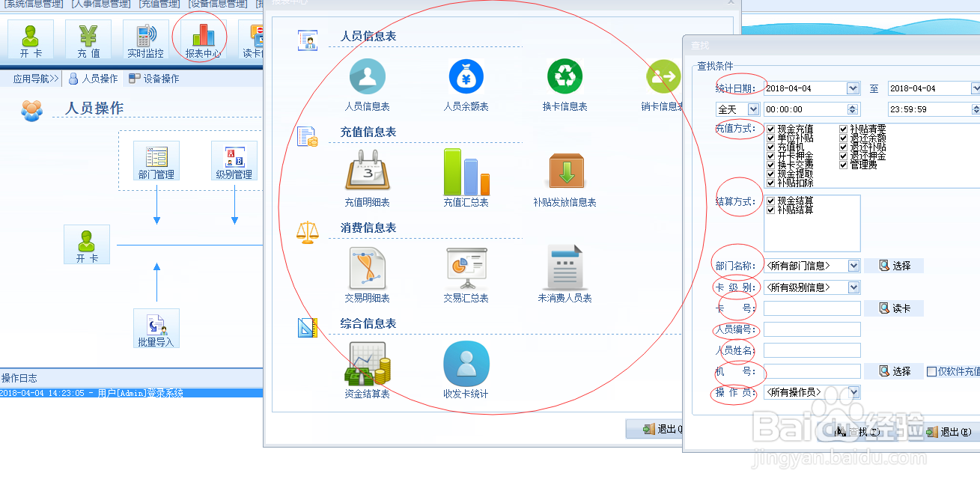Open the 开卡 toolbar icon
Screen dimensions: 980x491
[x=31, y=40]
